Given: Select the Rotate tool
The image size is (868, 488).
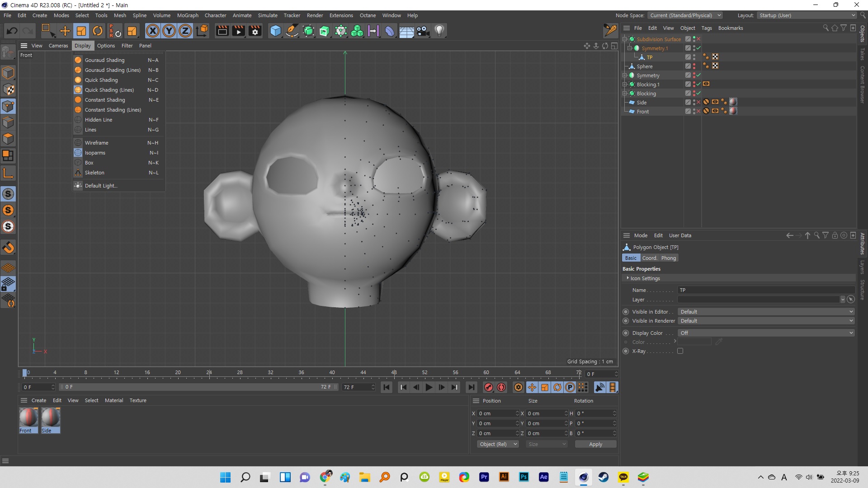Looking at the screenshot, I should pyautogui.click(x=98, y=31).
